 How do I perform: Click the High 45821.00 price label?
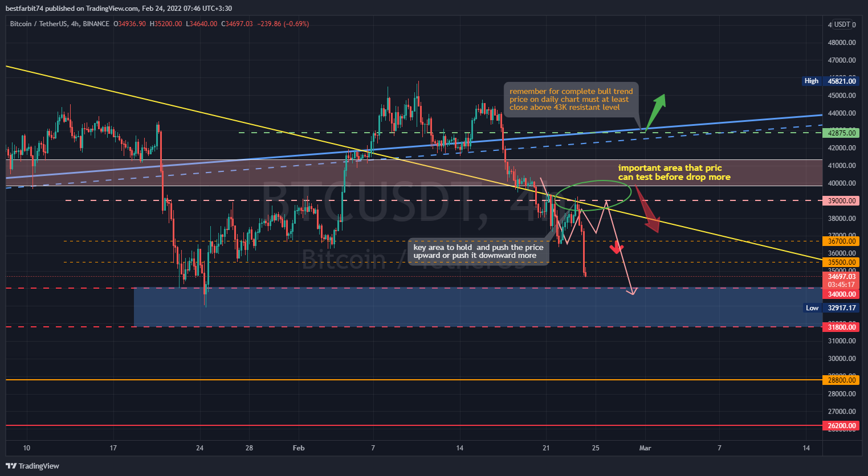point(830,81)
